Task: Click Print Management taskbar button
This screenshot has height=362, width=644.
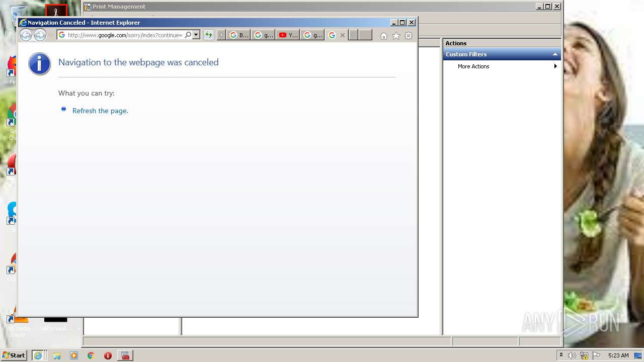Action: coord(125,355)
